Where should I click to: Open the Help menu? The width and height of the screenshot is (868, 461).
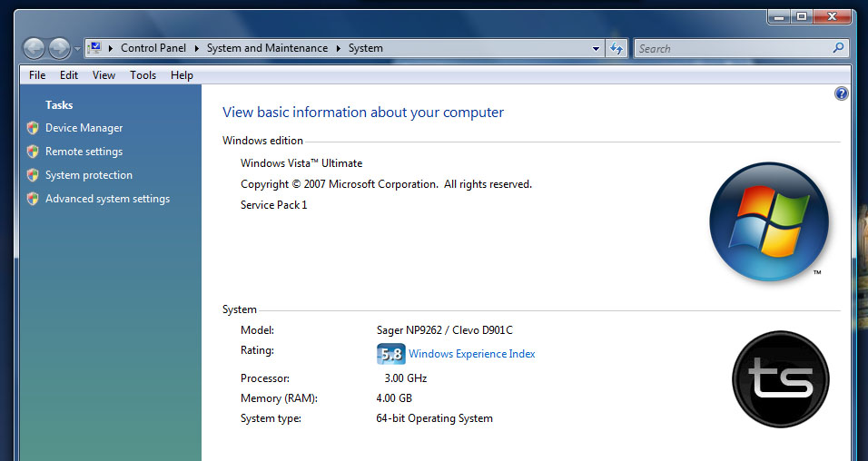pos(182,75)
